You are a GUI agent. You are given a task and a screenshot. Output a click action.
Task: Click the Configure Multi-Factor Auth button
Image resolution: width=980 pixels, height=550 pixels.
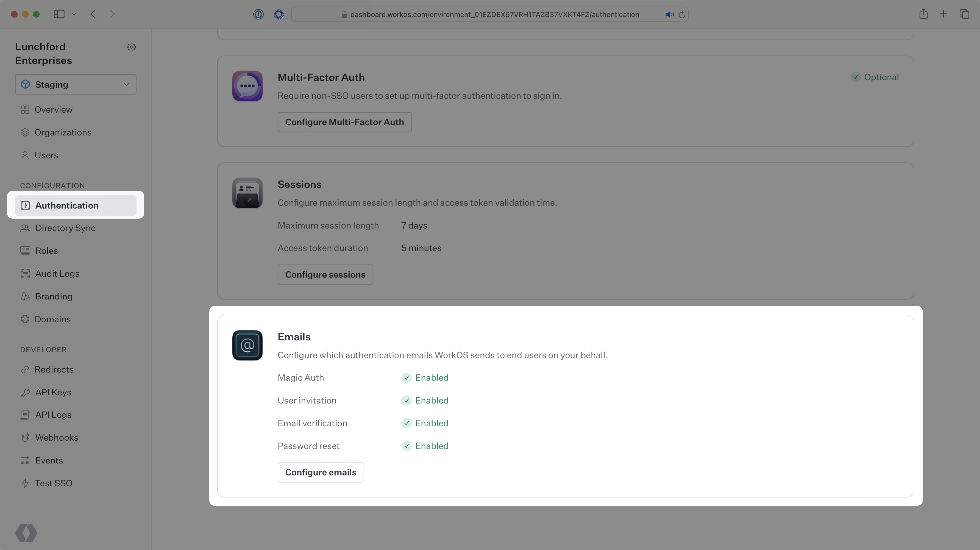click(x=344, y=122)
